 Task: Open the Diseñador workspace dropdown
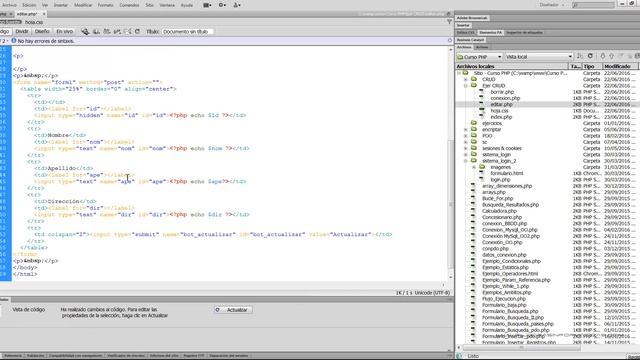[552, 5]
